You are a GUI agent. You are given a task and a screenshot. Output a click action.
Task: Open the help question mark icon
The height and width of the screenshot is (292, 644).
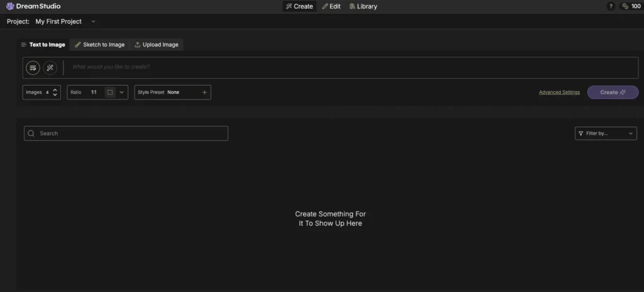[x=611, y=6]
